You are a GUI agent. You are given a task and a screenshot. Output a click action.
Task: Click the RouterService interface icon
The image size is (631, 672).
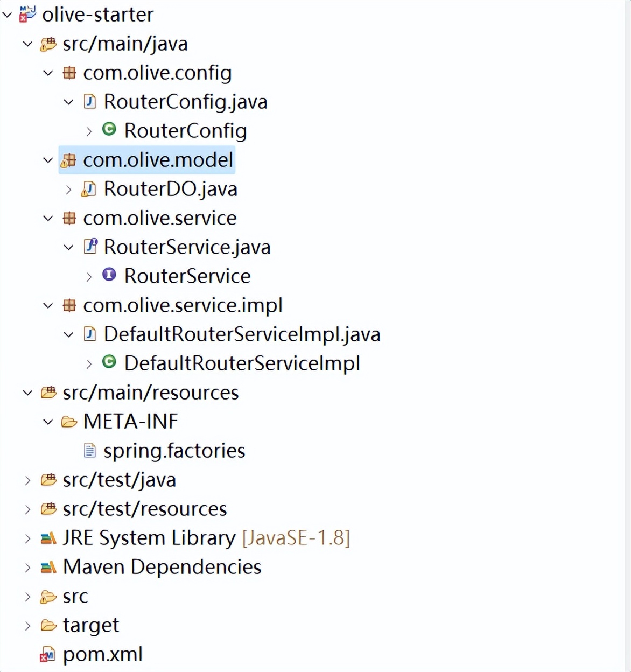pos(109,275)
